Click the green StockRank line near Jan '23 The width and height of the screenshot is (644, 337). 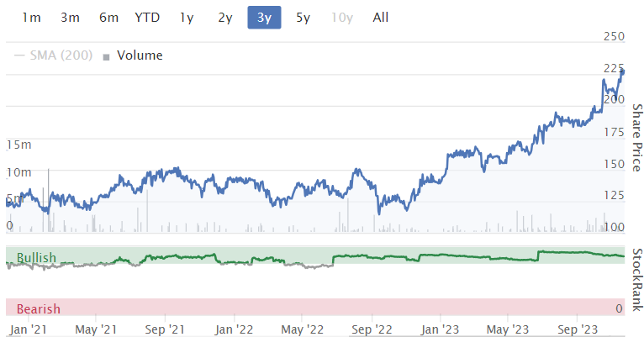(x=441, y=255)
